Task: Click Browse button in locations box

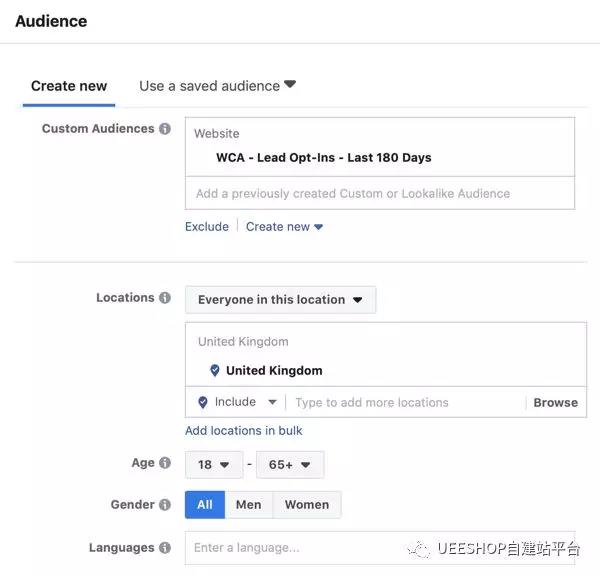Action: (x=555, y=403)
